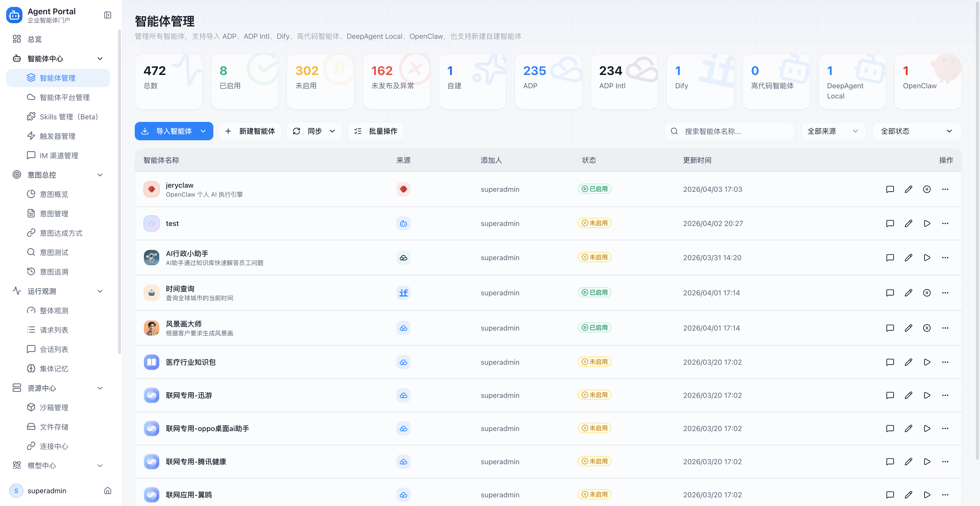Click the 批量操作 button

[375, 131]
